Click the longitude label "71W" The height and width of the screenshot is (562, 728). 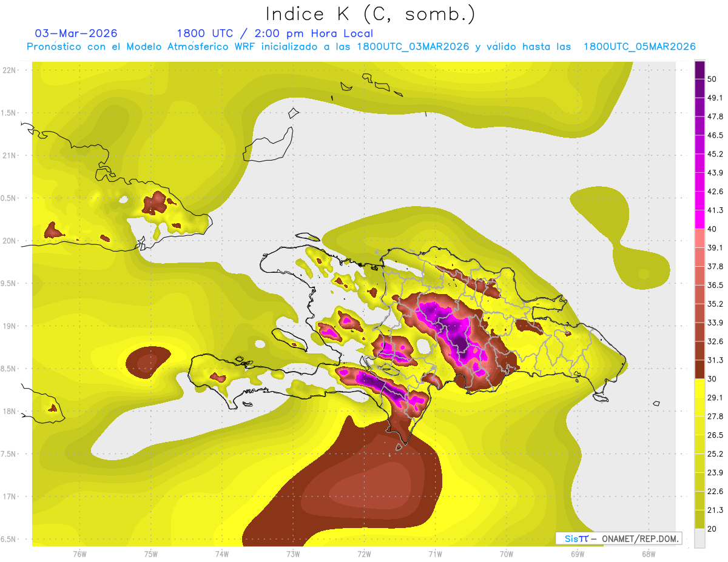click(x=435, y=554)
